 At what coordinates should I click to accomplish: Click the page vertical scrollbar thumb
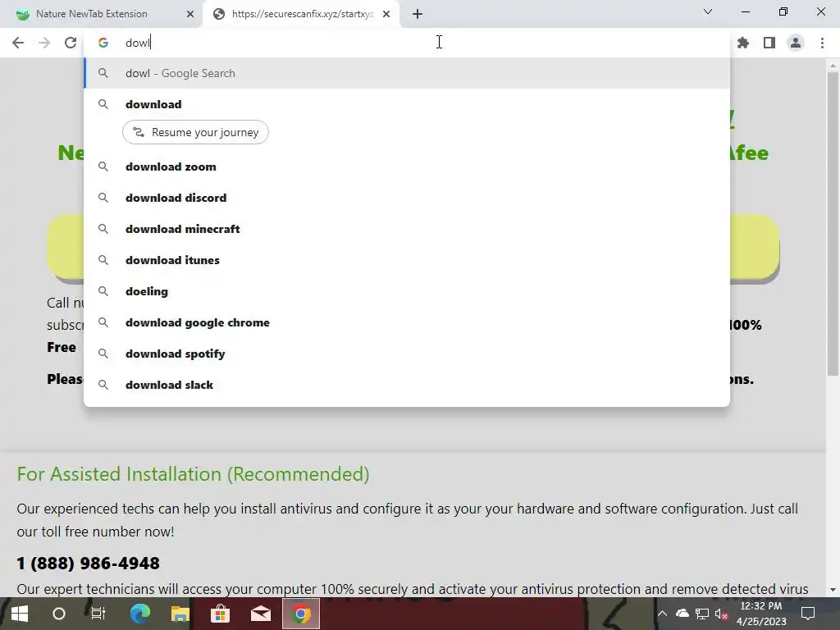click(833, 224)
